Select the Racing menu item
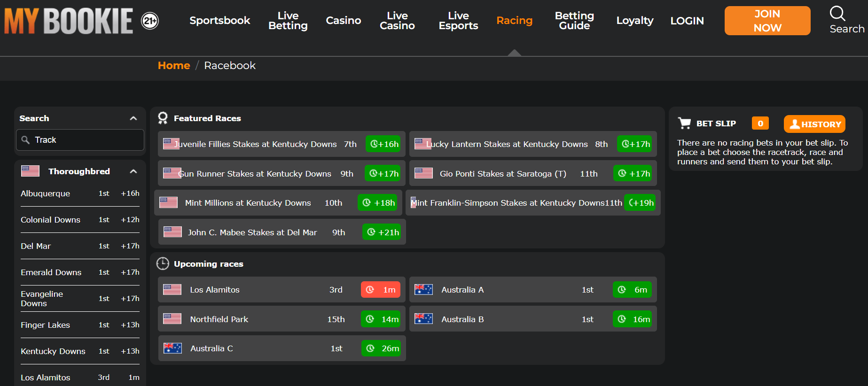The width and height of the screenshot is (868, 386). (x=515, y=21)
